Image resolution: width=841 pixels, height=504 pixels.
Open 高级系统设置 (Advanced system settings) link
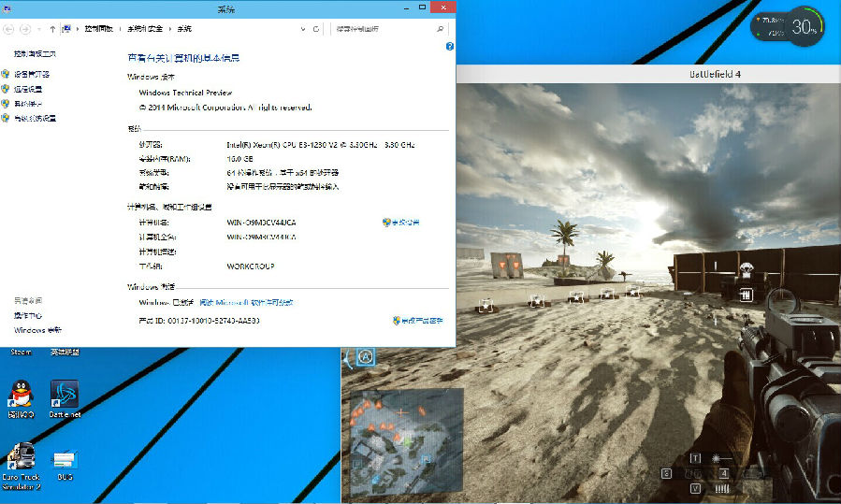click(x=35, y=118)
